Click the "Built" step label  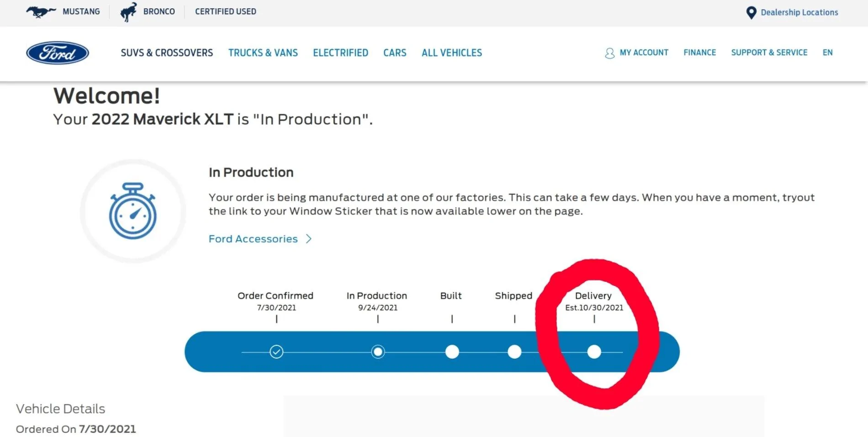click(x=451, y=295)
